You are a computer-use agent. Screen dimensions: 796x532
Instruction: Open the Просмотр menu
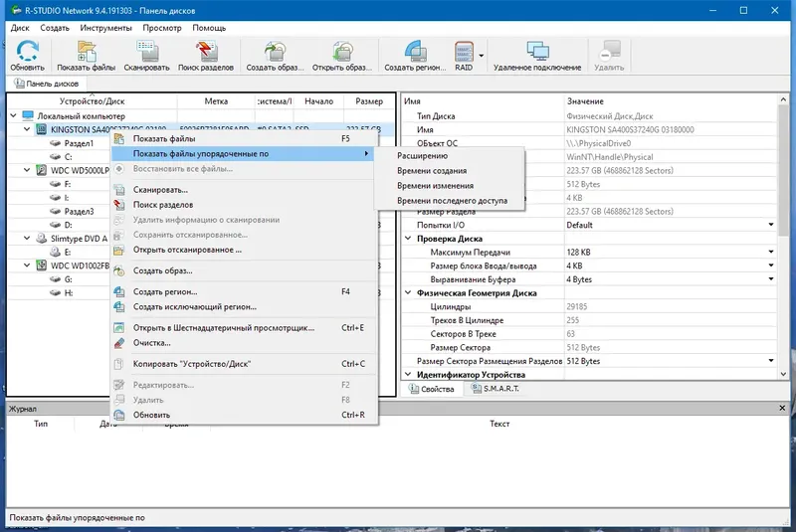click(162, 28)
